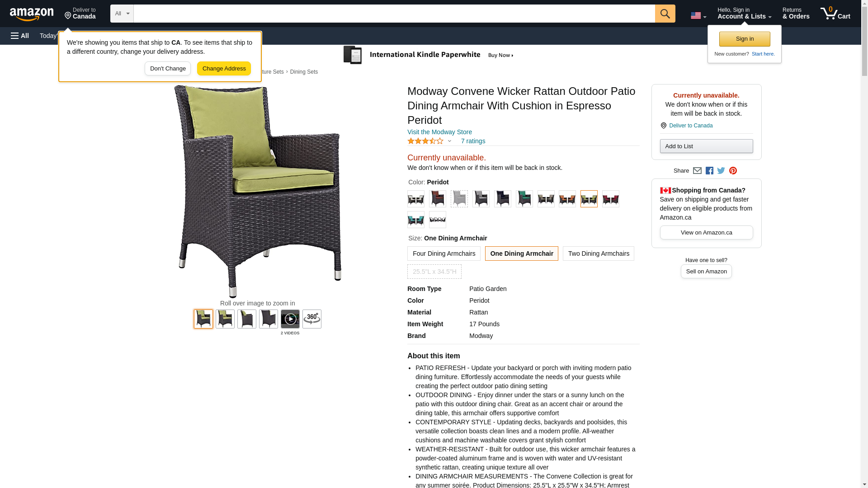
Task: Click the Change Address button
Action: point(224,69)
